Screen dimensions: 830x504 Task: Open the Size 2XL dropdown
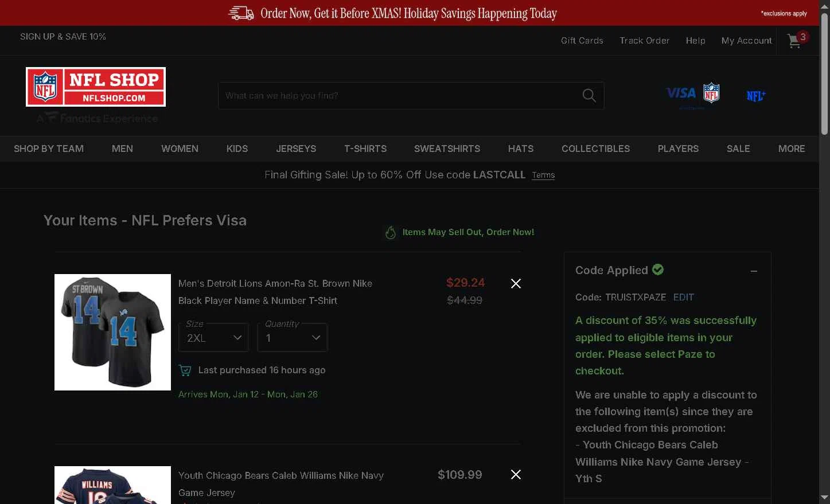[x=213, y=337]
